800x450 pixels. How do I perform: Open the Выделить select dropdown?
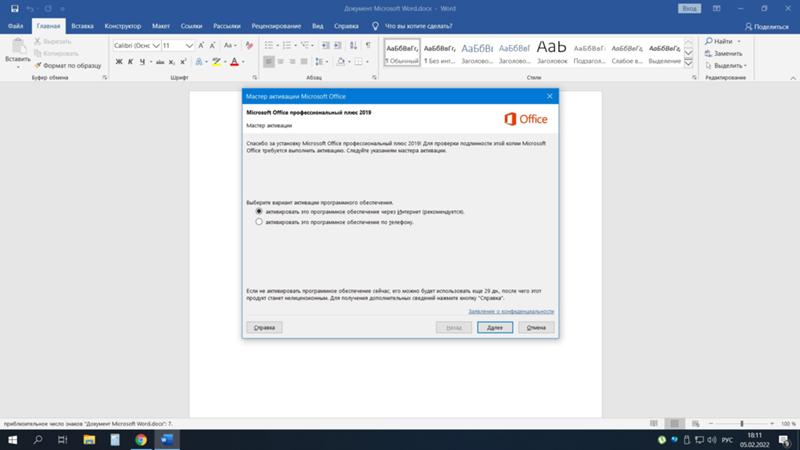click(x=726, y=65)
